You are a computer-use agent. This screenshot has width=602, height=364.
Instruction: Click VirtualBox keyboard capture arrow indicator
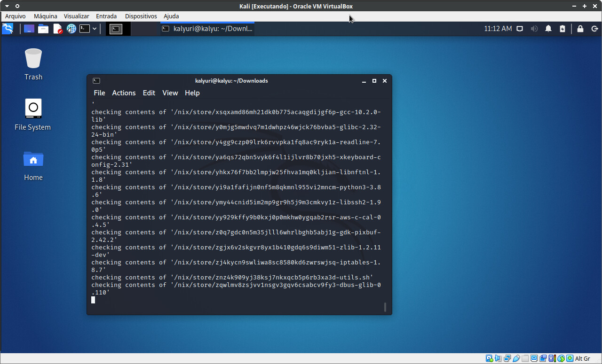pos(570,358)
